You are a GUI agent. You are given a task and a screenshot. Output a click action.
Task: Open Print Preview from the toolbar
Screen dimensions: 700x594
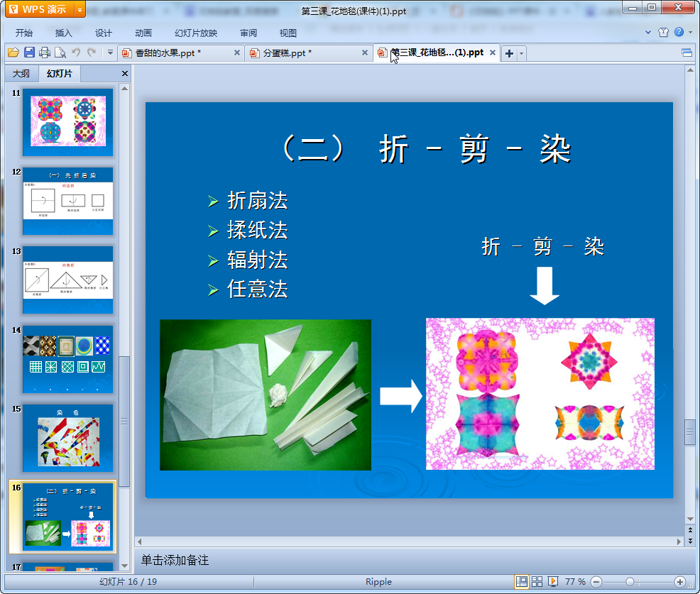tap(60, 53)
